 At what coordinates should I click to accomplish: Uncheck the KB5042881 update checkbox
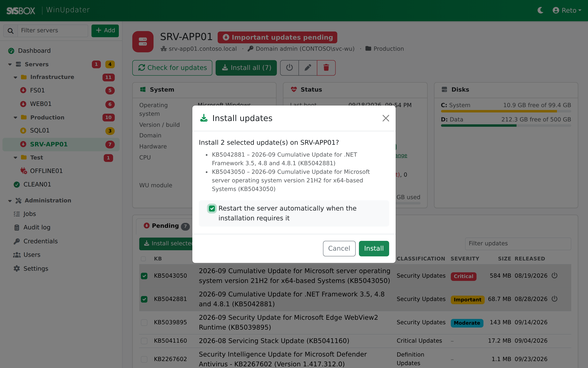(x=144, y=299)
